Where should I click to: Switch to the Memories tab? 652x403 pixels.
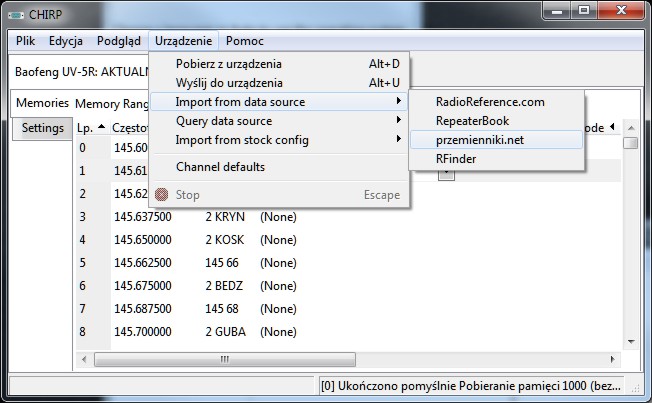pyautogui.click(x=42, y=103)
